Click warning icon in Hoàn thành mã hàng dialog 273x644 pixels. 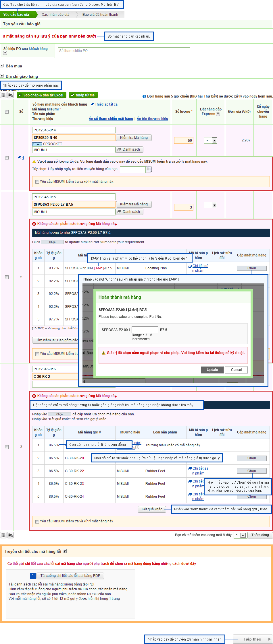[x=103, y=353]
